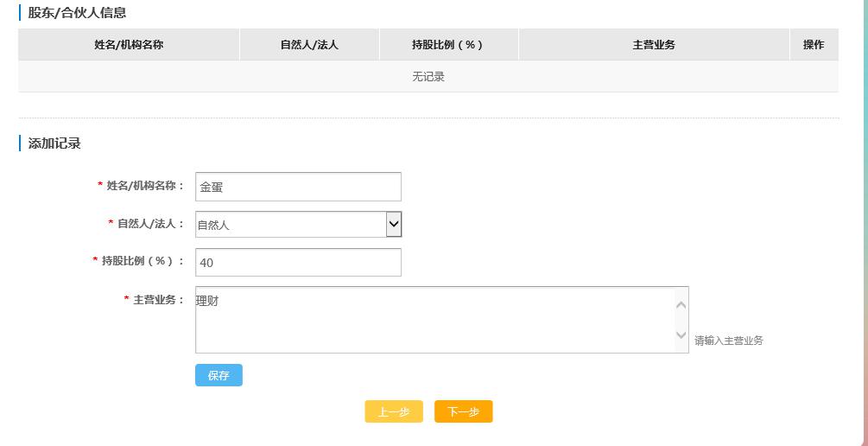
Task: Click the 自然人/法人 table column header
Action: click(x=309, y=45)
